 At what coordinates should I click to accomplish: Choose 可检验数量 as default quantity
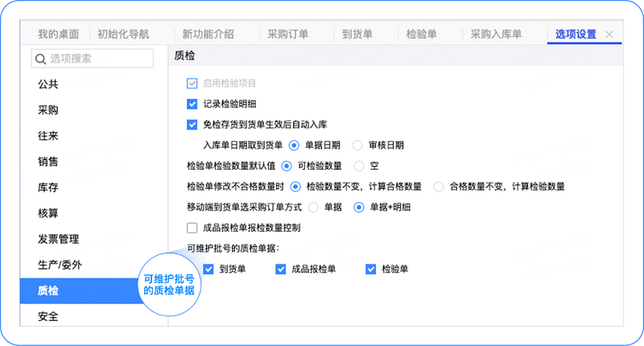[x=287, y=166]
